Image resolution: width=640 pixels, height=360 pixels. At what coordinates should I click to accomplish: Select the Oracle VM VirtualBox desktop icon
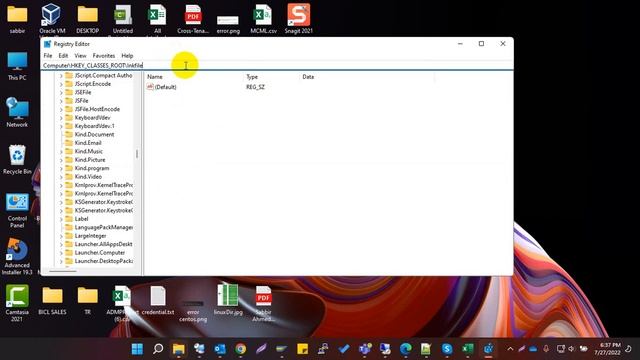(52, 19)
